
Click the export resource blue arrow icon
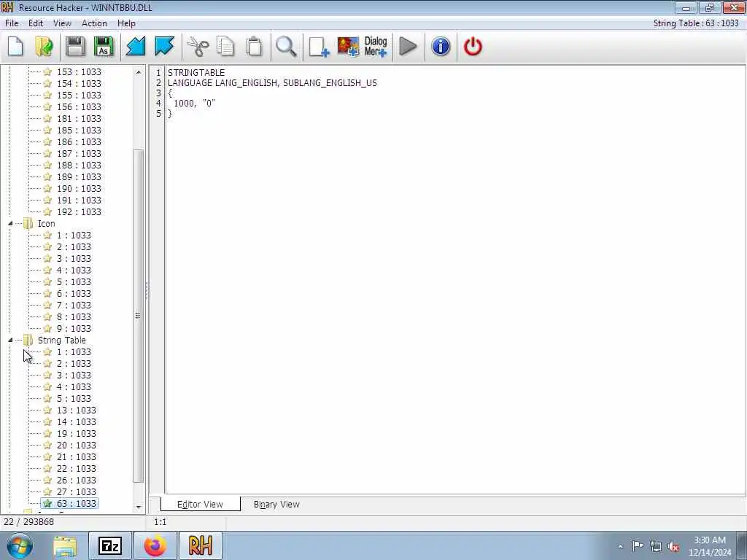click(x=164, y=47)
